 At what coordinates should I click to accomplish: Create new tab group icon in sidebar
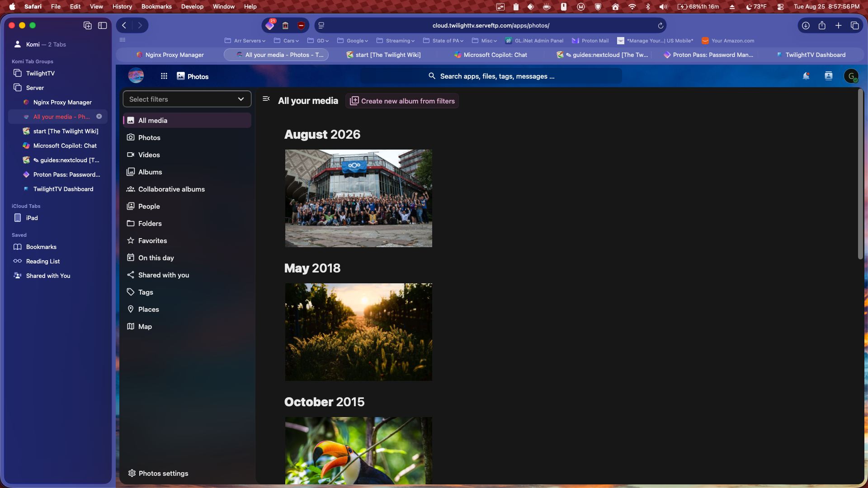pos(88,26)
